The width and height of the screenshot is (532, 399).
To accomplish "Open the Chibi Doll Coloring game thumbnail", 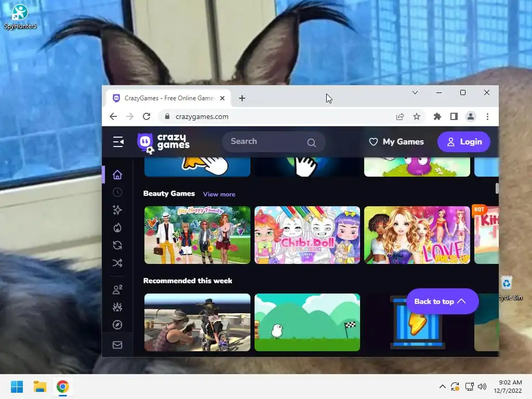I will click(x=308, y=235).
